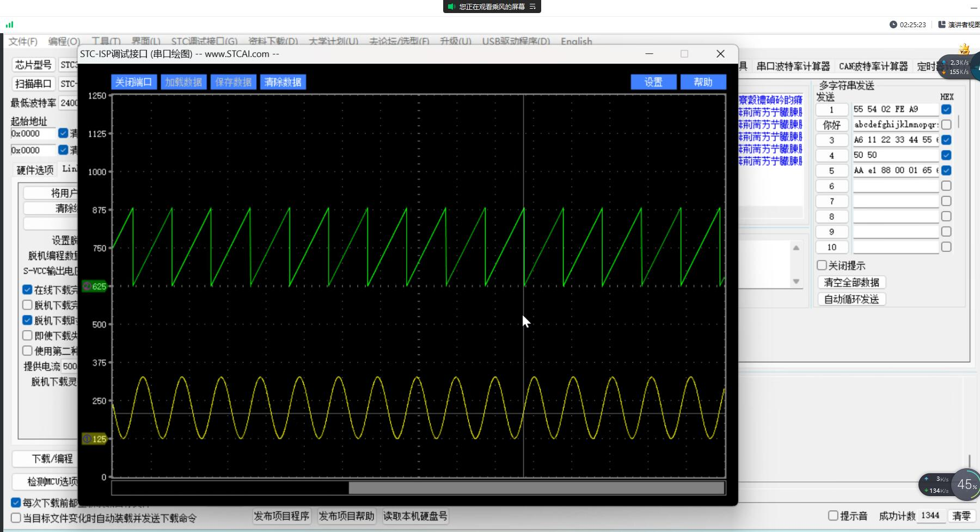
Task: Click 保存数据 button
Action: pyautogui.click(x=233, y=82)
